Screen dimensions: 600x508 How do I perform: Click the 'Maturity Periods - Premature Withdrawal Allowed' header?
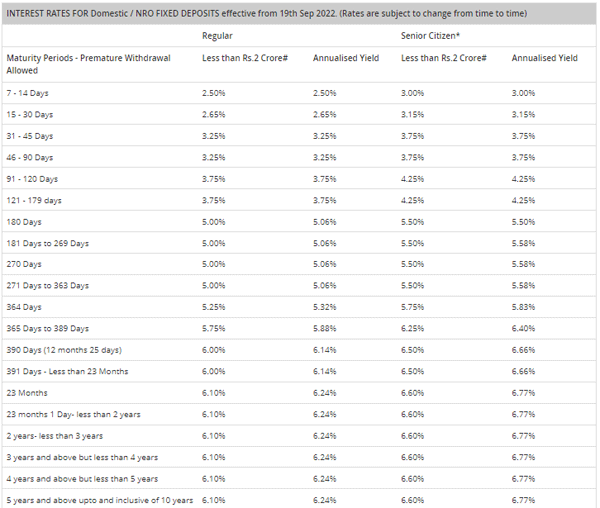(88, 64)
